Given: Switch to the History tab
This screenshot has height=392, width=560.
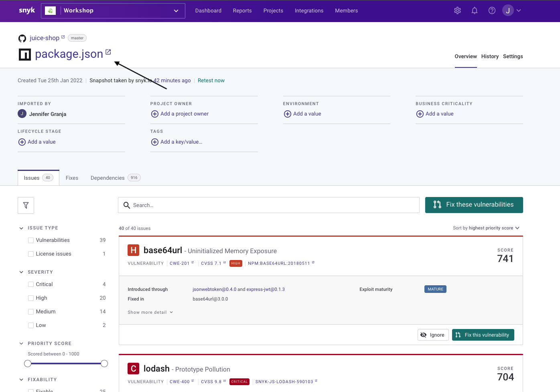Looking at the screenshot, I should [x=490, y=57].
